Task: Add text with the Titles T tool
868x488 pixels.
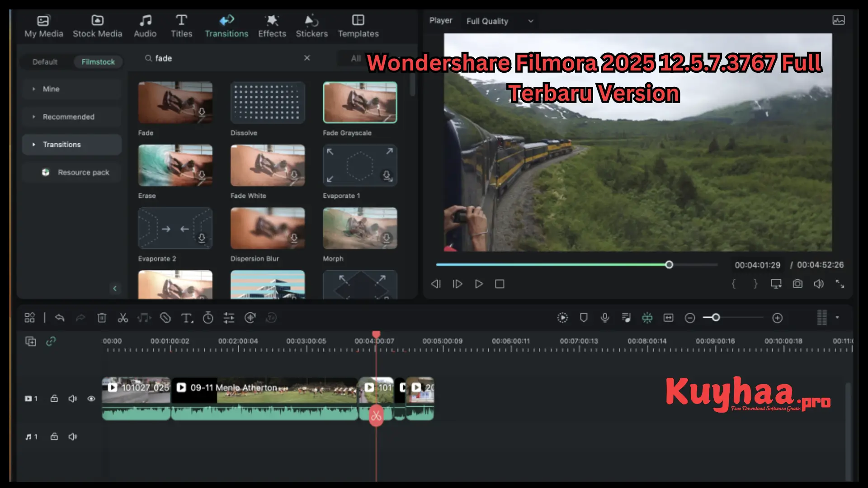Action: point(187,318)
